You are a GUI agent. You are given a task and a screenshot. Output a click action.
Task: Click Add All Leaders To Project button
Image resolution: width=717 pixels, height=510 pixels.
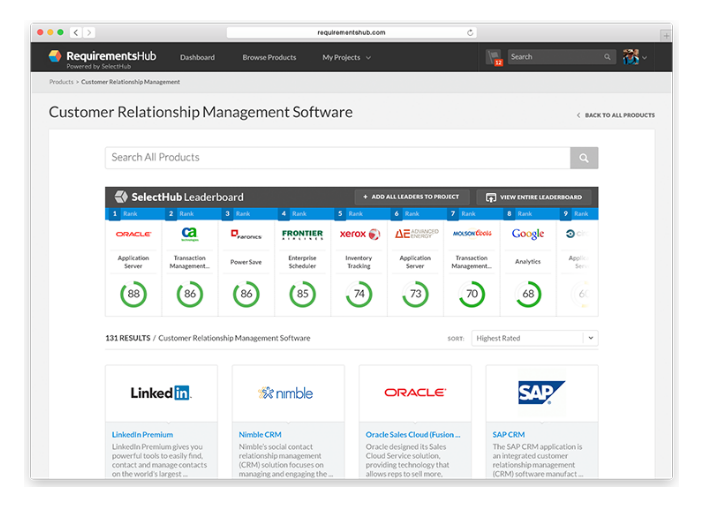411,197
